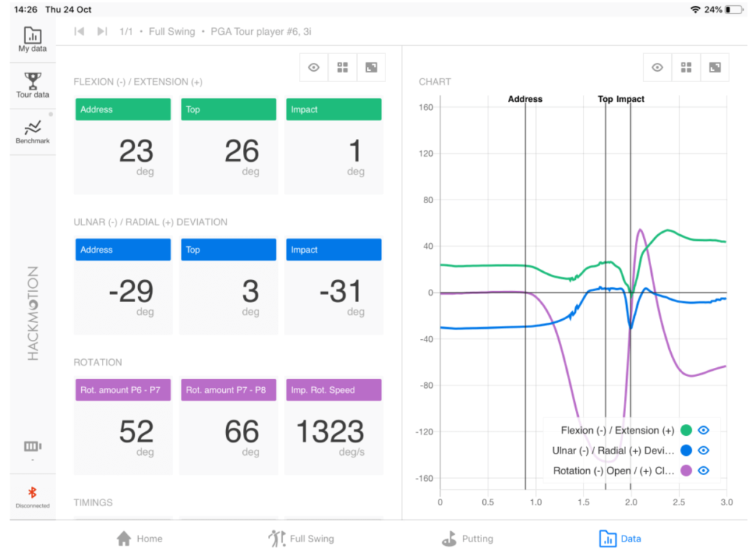Click the sensor battery status icon

click(x=32, y=446)
